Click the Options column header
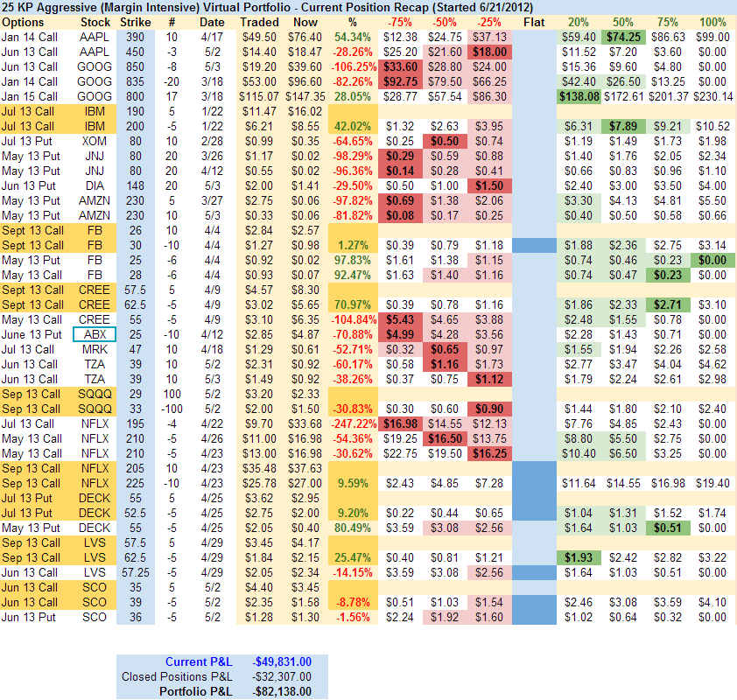This screenshot has height=700, width=737. [24, 21]
